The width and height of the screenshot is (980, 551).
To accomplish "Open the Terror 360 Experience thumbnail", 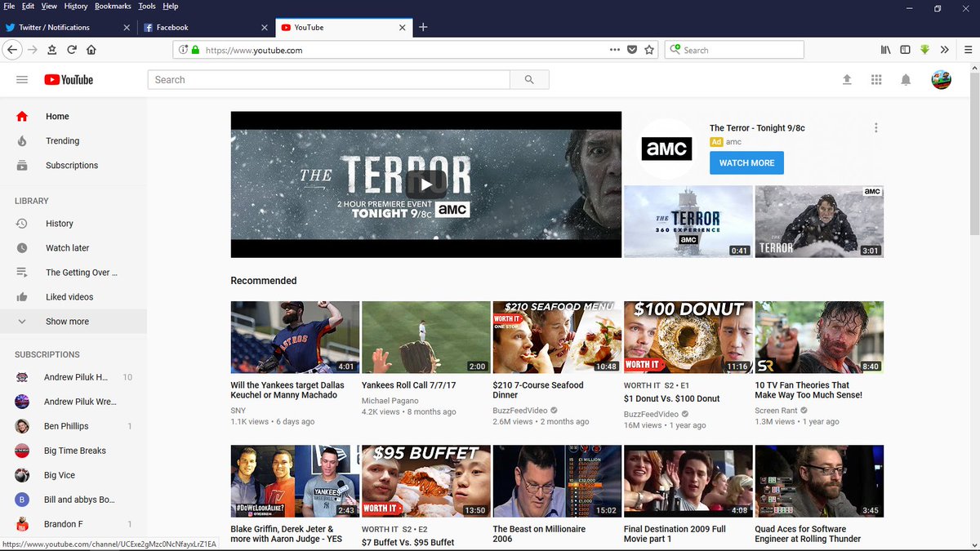I will 688,221.
